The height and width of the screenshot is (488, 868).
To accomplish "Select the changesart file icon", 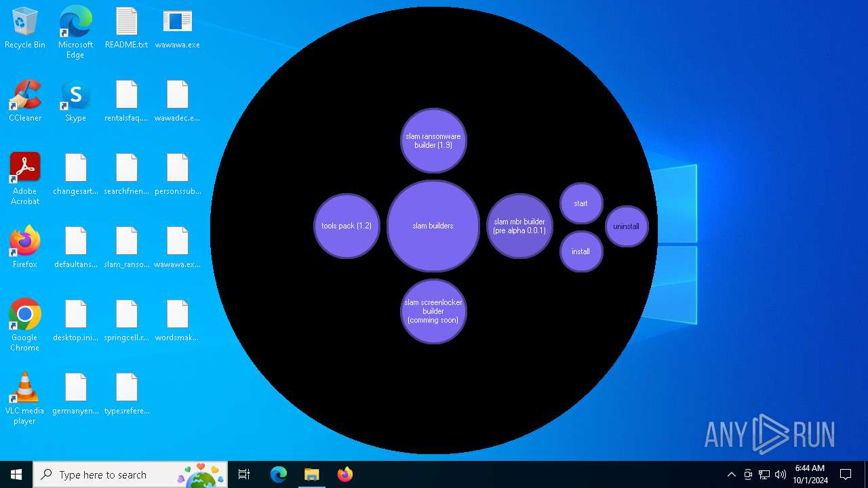I will coord(75,175).
